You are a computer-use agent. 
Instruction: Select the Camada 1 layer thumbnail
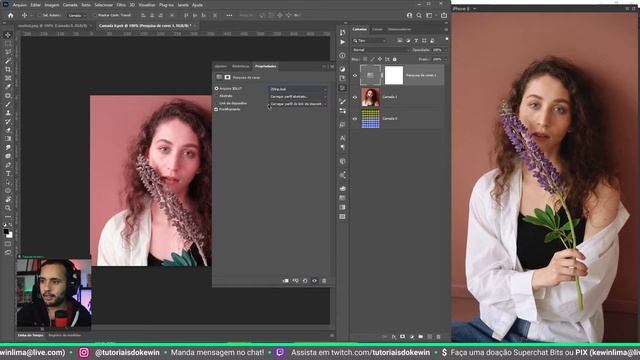point(370,97)
